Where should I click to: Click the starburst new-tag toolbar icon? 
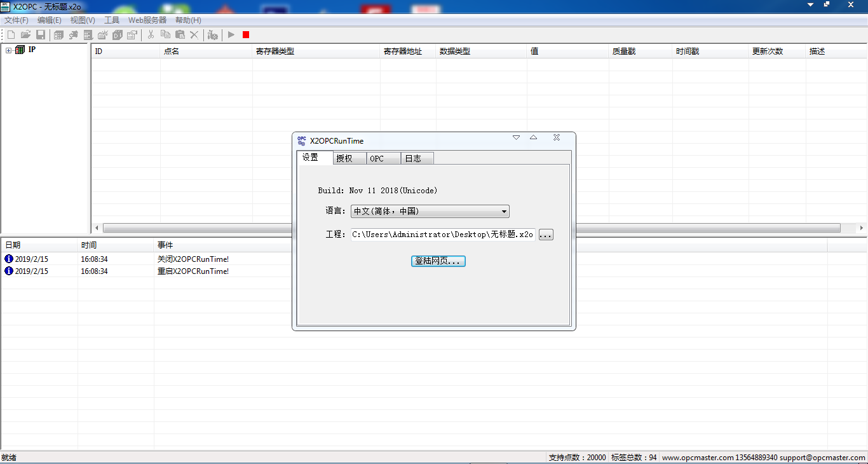coord(103,35)
